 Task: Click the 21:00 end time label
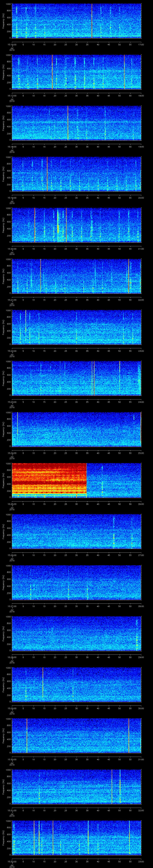click(141, 249)
